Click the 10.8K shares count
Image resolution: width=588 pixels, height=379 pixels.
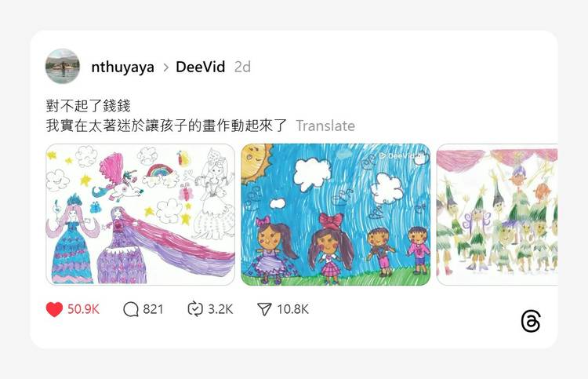click(292, 309)
